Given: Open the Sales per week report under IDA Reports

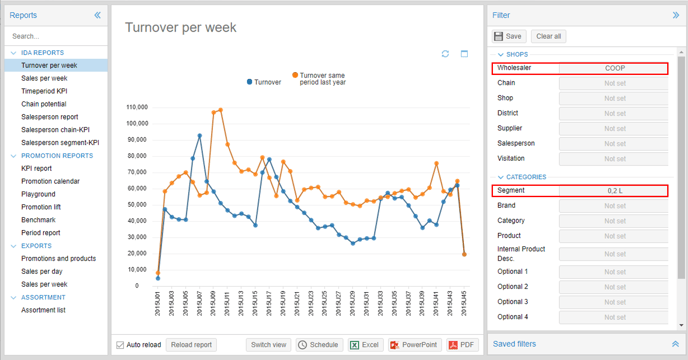Looking at the screenshot, I should [x=44, y=79].
